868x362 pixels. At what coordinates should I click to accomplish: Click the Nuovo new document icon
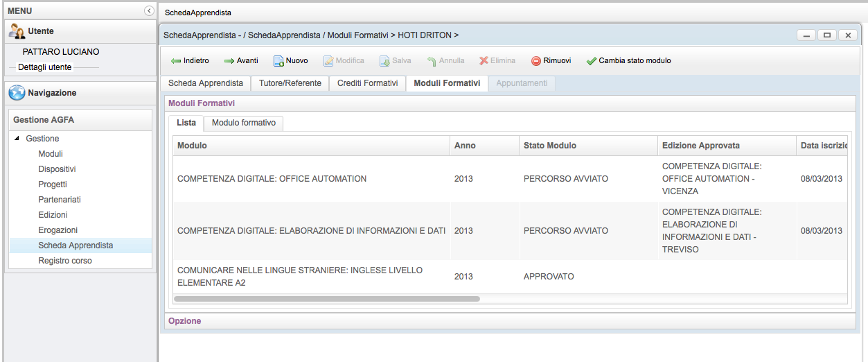click(x=278, y=61)
